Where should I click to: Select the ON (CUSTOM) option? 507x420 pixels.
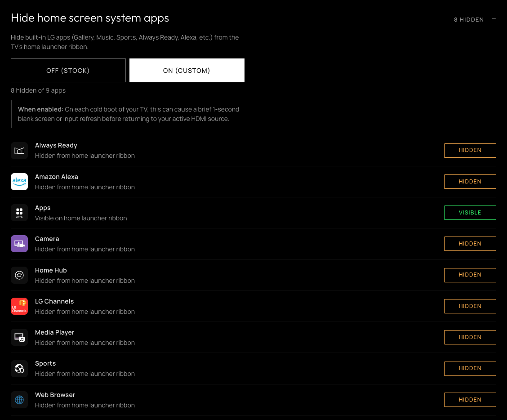(187, 70)
